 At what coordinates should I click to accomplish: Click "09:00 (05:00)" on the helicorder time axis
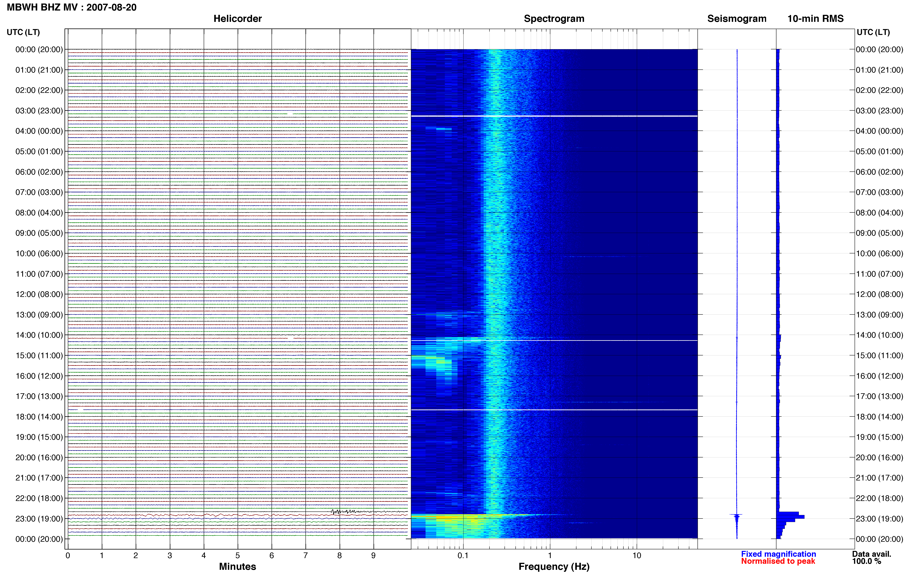(x=39, y=233)
